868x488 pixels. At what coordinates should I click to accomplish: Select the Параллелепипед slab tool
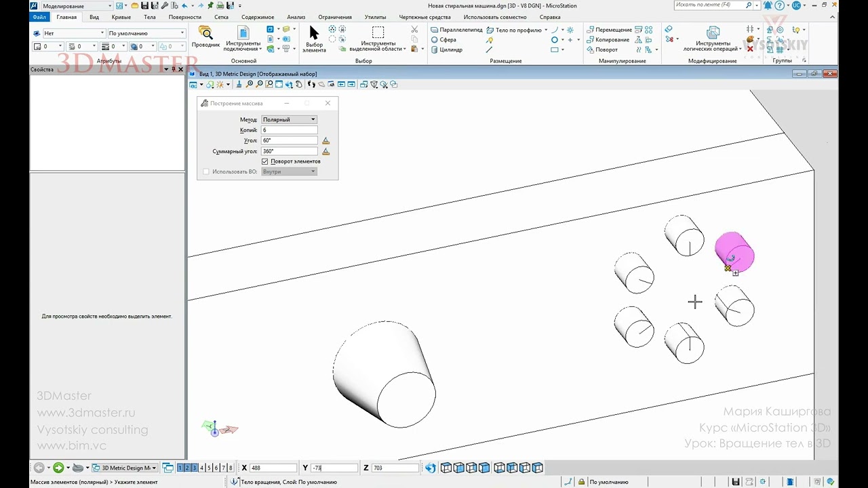(456, 30)
